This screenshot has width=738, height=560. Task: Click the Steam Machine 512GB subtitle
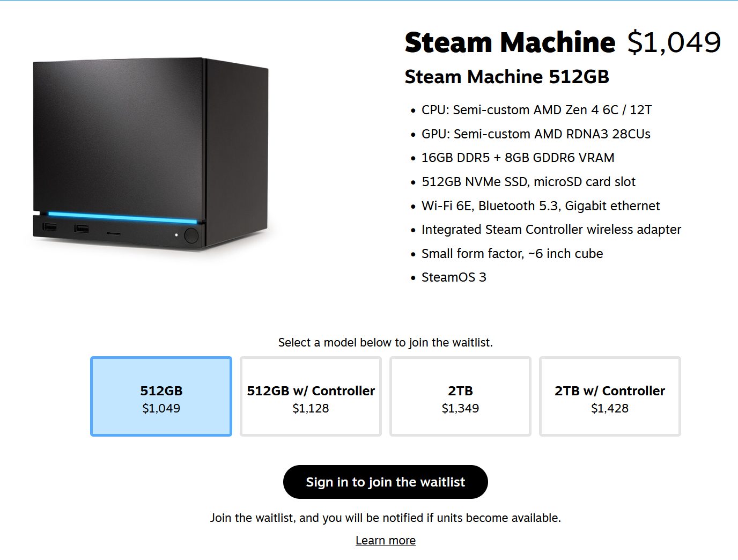[507, 77]
